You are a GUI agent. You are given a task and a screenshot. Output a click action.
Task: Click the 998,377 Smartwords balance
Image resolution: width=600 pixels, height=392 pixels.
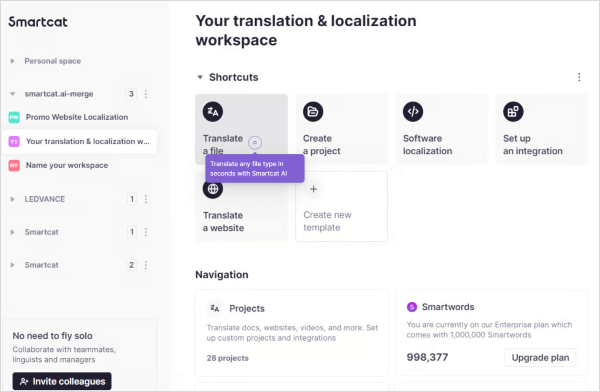point(427,358)
